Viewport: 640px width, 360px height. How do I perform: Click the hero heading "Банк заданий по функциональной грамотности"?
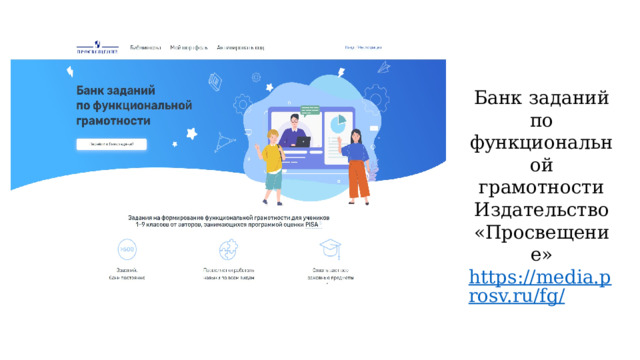134,106
